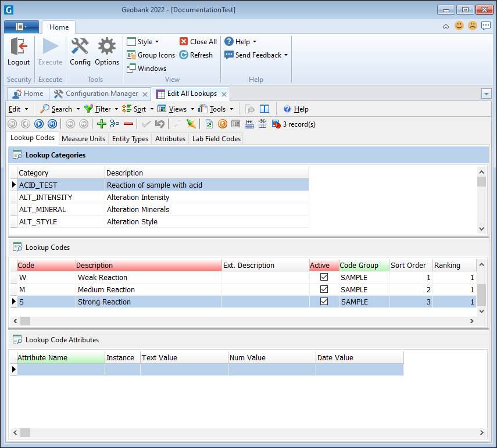Click the Windows view button
Screen dimensions: 497x448
146,69
